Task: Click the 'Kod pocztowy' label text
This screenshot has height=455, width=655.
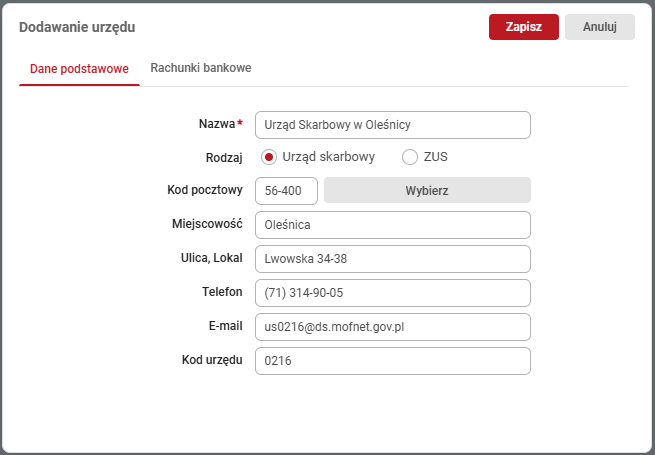Action: point(205,190)
